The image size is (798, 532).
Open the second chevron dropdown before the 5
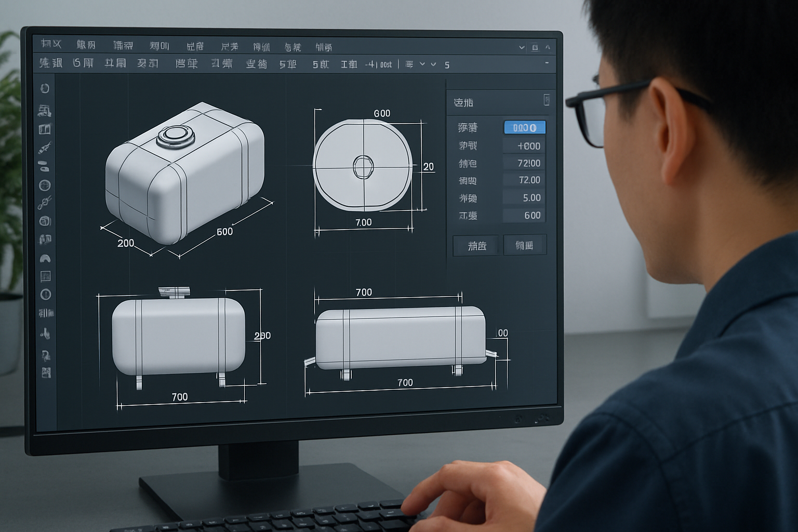[433, 64]
